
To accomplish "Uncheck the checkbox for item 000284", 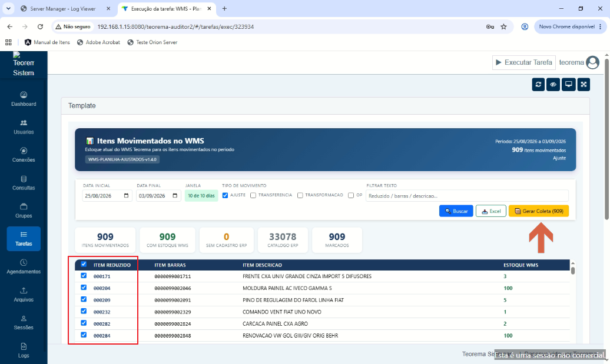I will point(84,335).
